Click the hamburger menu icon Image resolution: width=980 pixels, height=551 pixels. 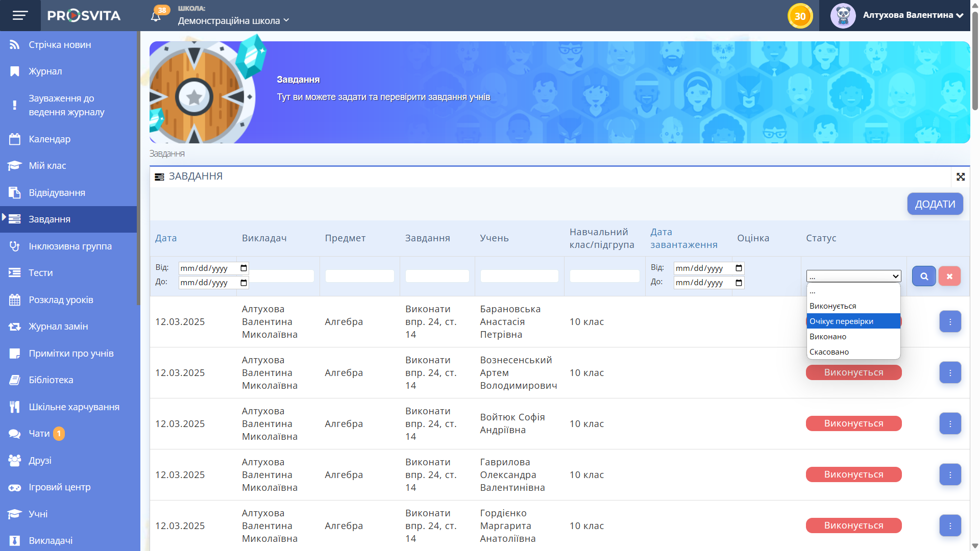(20, 15)
